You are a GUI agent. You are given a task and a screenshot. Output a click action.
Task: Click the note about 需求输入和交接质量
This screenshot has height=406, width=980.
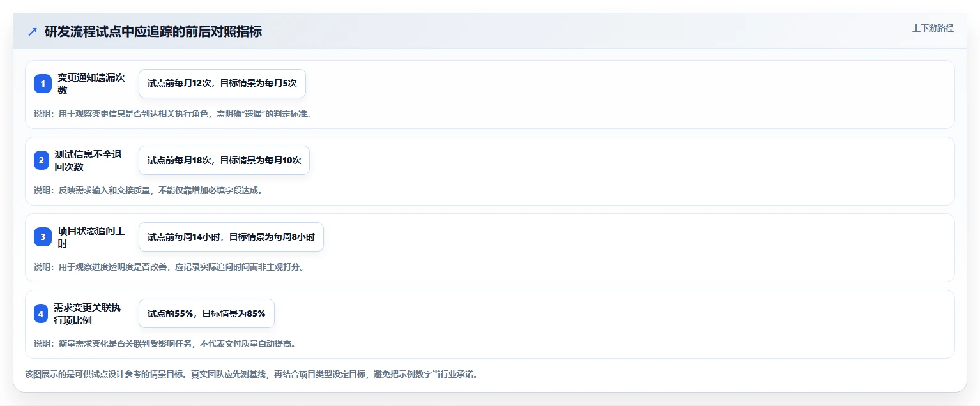point(148,190)
